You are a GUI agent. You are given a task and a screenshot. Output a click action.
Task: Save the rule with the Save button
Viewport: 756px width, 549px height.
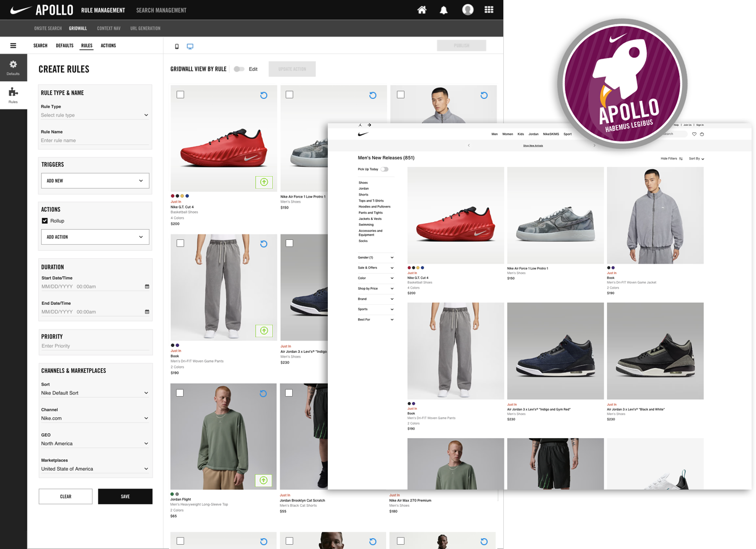[x=125, y=496]
